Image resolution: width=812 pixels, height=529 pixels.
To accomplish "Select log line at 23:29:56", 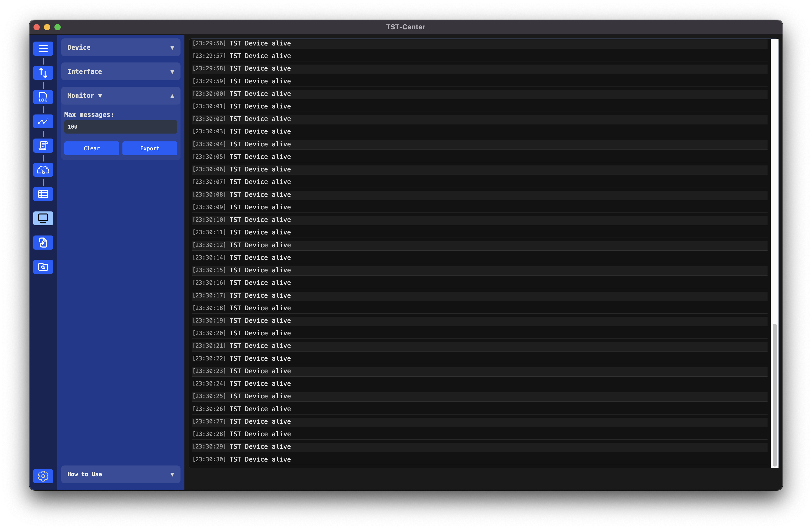I will 479,43.
